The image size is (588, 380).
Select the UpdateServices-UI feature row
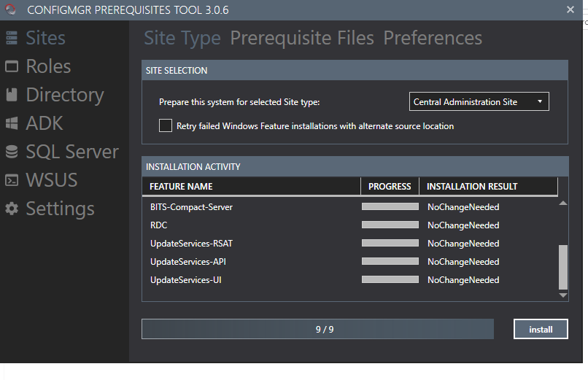186,280
